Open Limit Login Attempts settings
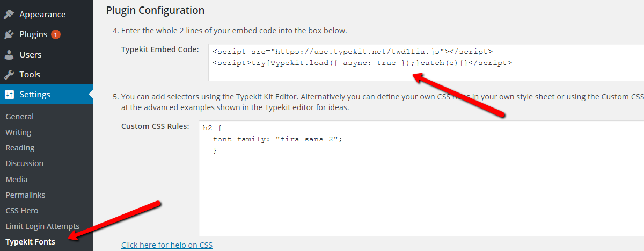Image resolution: width=644 pixels, height=251 pixels. 42,226
